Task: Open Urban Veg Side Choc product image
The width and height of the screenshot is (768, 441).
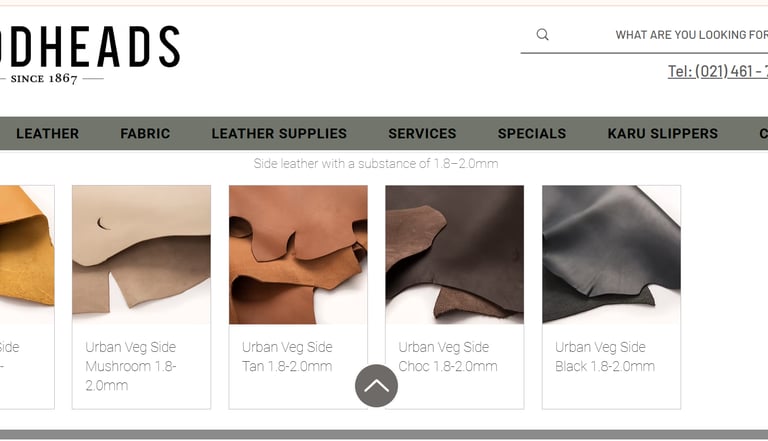Action: pyautogui.click(x=455, y=255)
